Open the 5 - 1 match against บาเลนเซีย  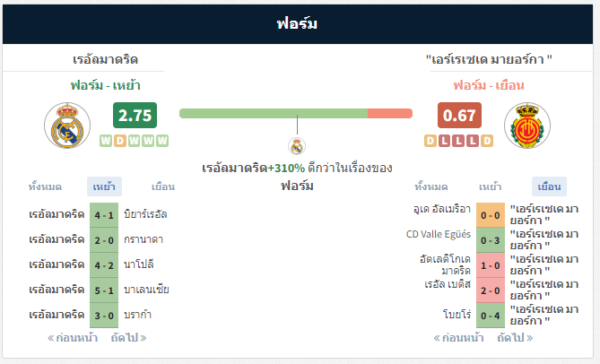click(104, 290)
